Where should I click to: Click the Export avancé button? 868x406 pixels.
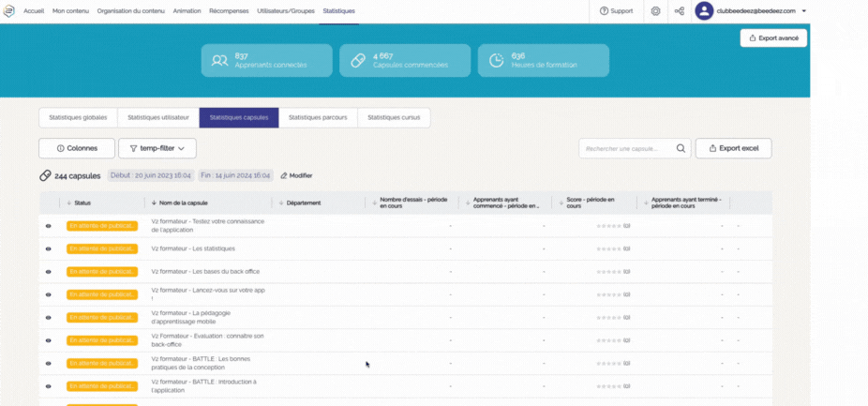click(x=773, y=38)
